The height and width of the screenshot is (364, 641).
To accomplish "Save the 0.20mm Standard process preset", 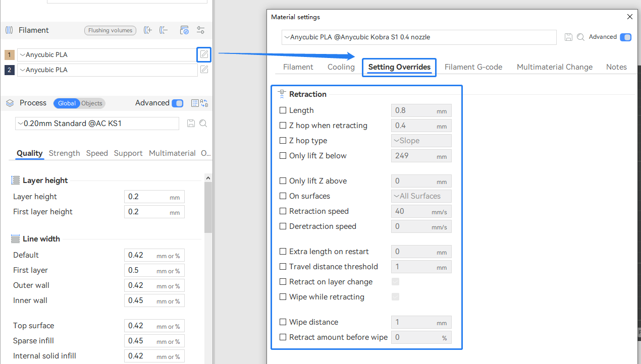I will [191, 124].
